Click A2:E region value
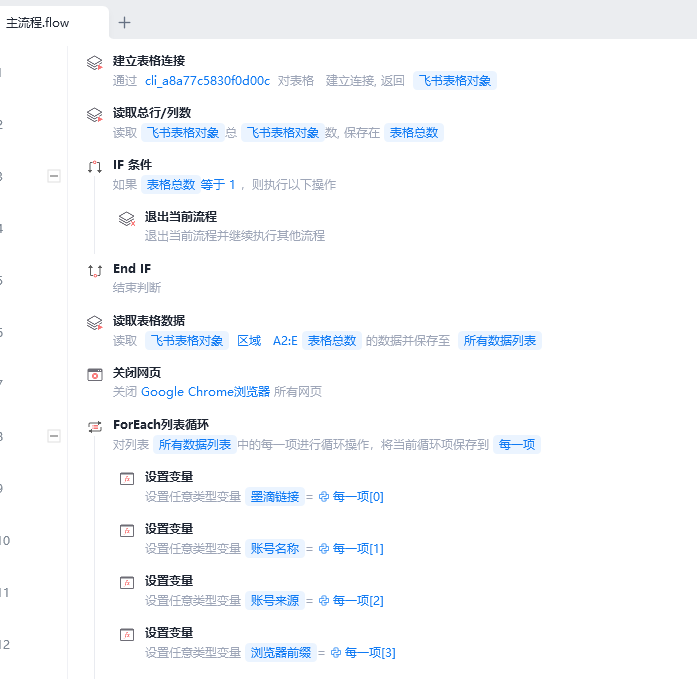 pos(285,341)
